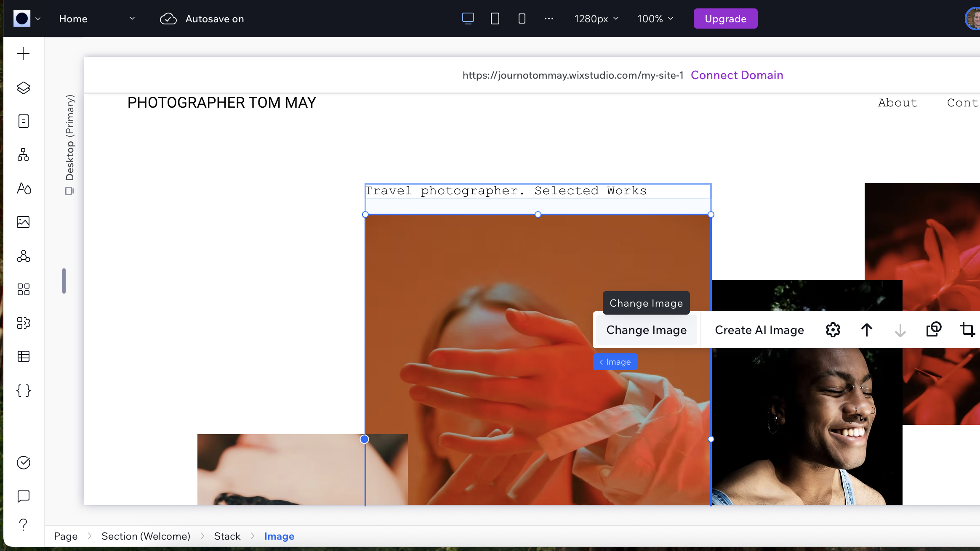Select the desktop breakpoint view
This screenshot has height=551, width=980.
click(468, 19)
